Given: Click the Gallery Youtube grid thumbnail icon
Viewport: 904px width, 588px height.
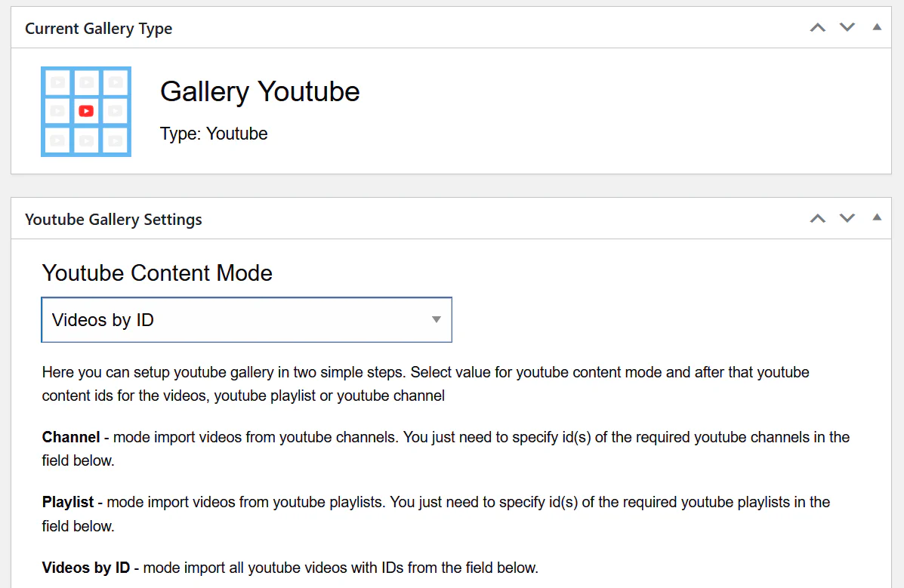Looking at the screenshot, I should (86, 111).
